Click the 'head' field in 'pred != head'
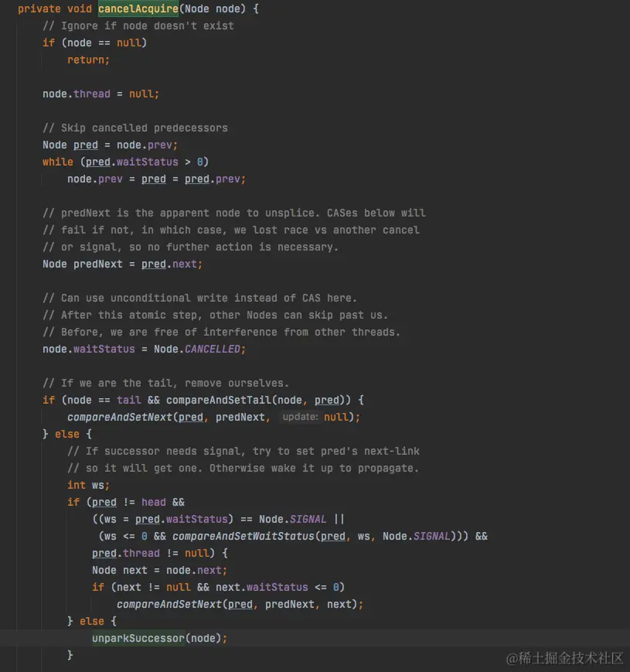This screenshot has height=672, width=630. pyautogui.click(x=154, y=502)
